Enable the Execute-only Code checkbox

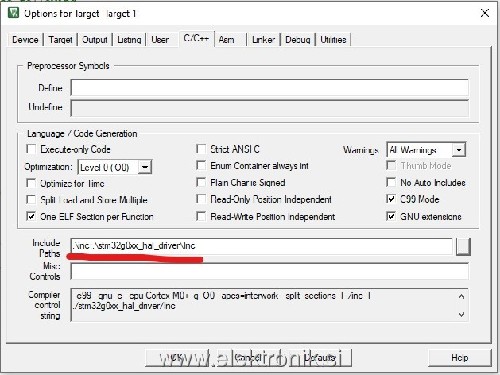coord(31,149)
